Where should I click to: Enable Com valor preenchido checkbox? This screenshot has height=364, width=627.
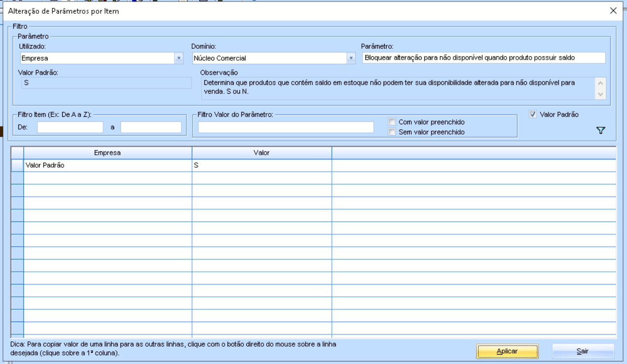392,122
